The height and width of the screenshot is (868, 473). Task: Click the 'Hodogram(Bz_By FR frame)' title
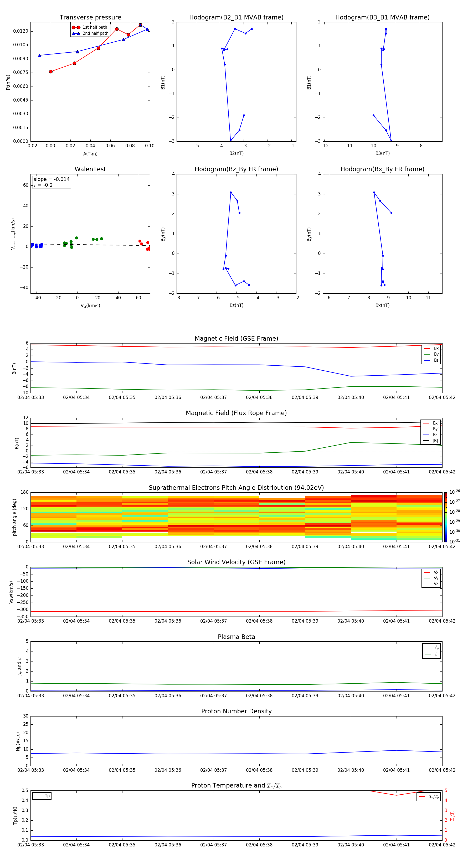pyautogui.click(x=236, y=169)
